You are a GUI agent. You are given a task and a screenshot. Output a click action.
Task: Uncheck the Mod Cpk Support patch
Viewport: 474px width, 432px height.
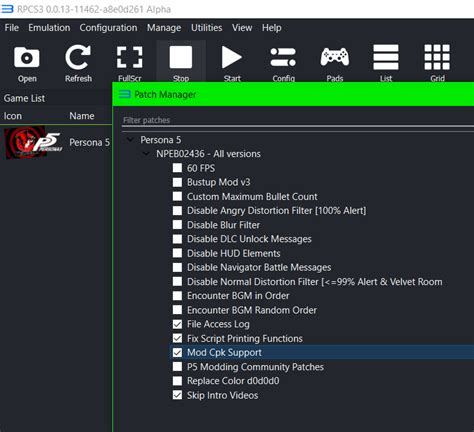point(177,352)
